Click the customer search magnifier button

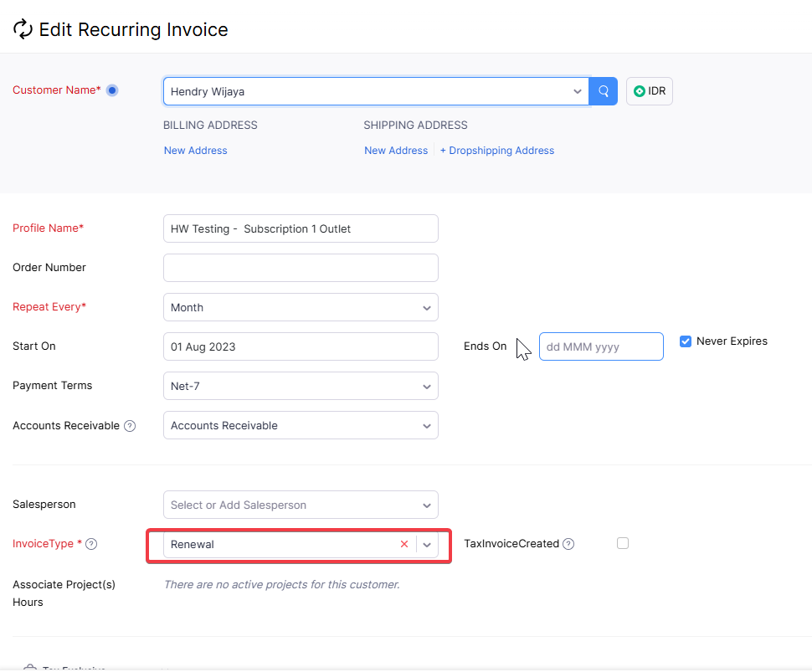tap(604, 91)
